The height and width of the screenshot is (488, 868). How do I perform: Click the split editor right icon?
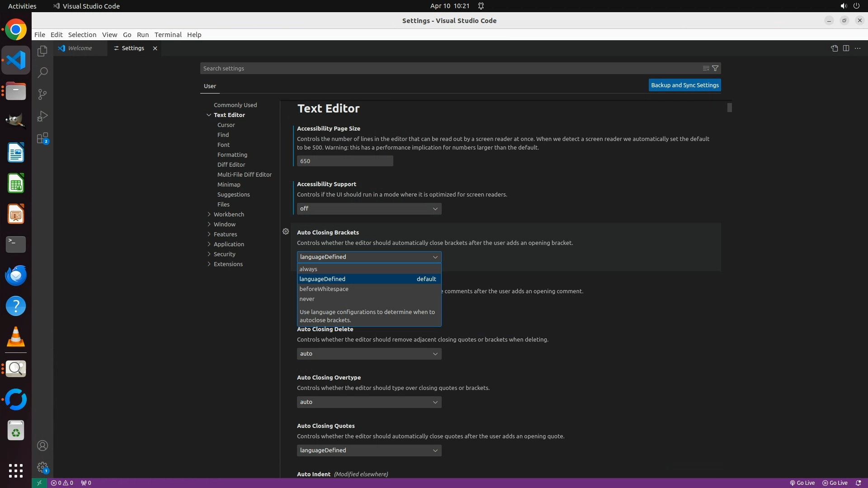(x=846, y=48)
